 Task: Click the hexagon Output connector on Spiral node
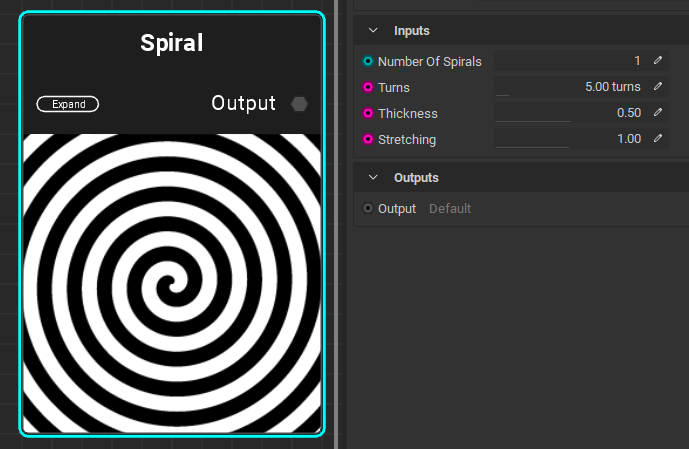coord(299,104)
